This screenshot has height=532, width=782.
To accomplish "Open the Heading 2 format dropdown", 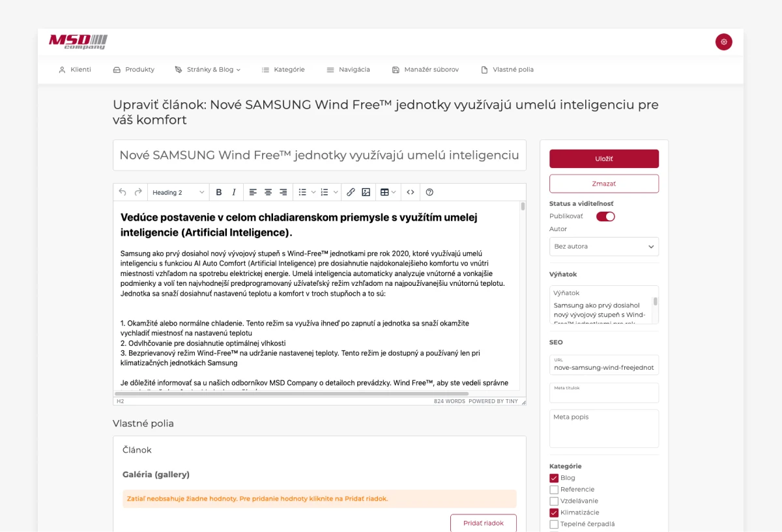I will click(x=179, y=192).
